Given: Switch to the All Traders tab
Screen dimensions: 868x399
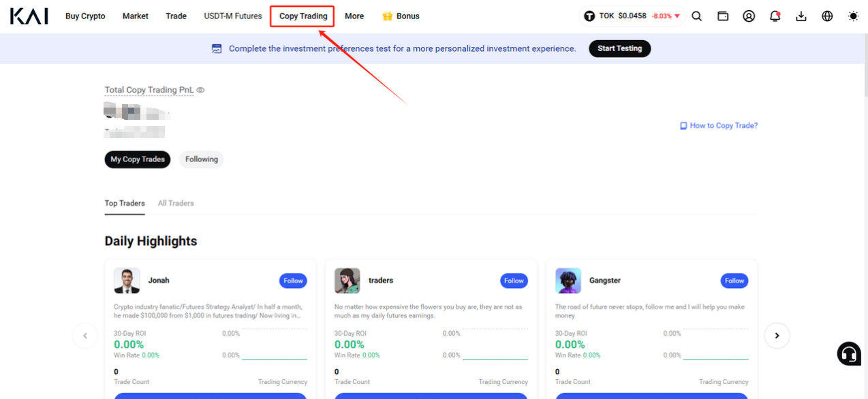Looking at the screenshot, I should click(x=176, y=203).
